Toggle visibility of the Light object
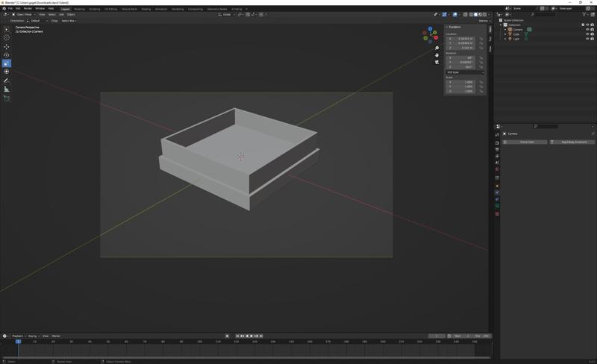The height and width of the screenshot is (364, 597). pos(588,39)
